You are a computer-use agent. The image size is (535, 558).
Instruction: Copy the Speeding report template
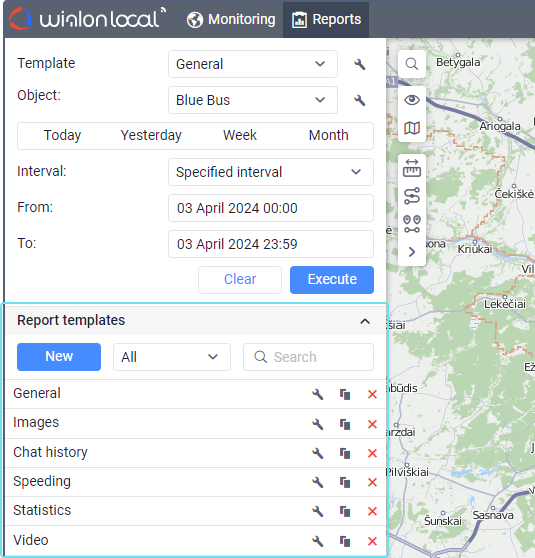(345, 483)
